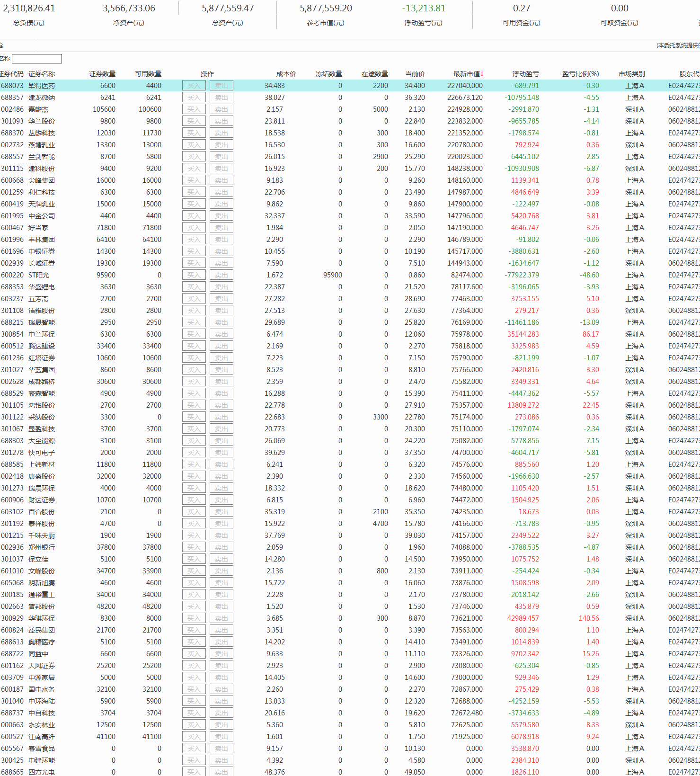Select the 中兰环保 security name

pos(42,334)
